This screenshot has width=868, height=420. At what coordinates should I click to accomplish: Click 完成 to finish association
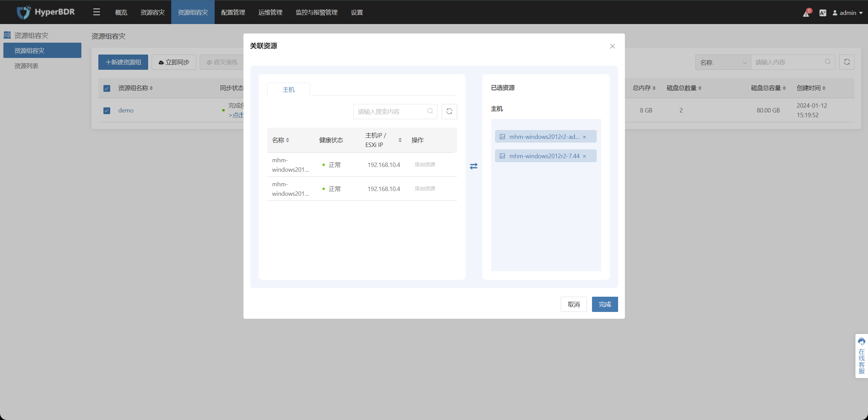point(605,304)
